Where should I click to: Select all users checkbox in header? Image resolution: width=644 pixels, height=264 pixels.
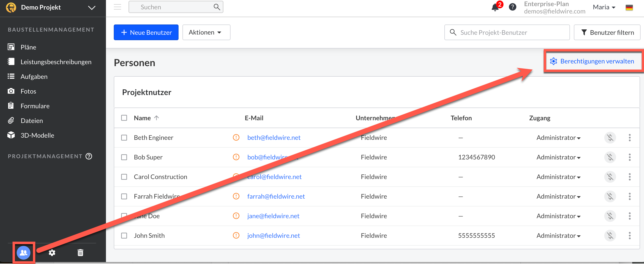(x=124, y=118)
